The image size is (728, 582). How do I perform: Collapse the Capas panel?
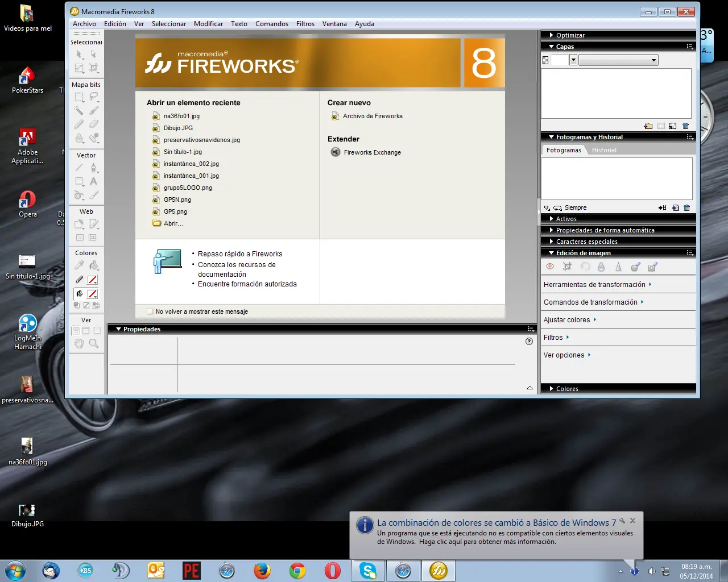tap(551, 47)
